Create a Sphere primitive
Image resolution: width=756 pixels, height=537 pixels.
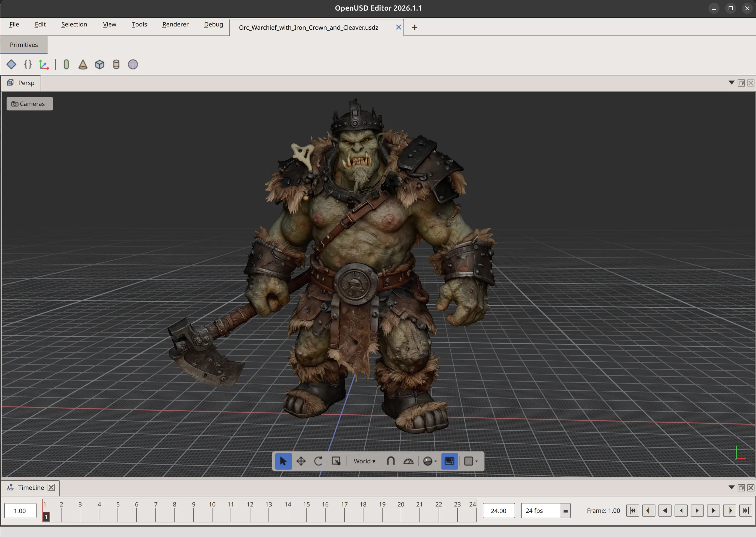pos(133,64)
